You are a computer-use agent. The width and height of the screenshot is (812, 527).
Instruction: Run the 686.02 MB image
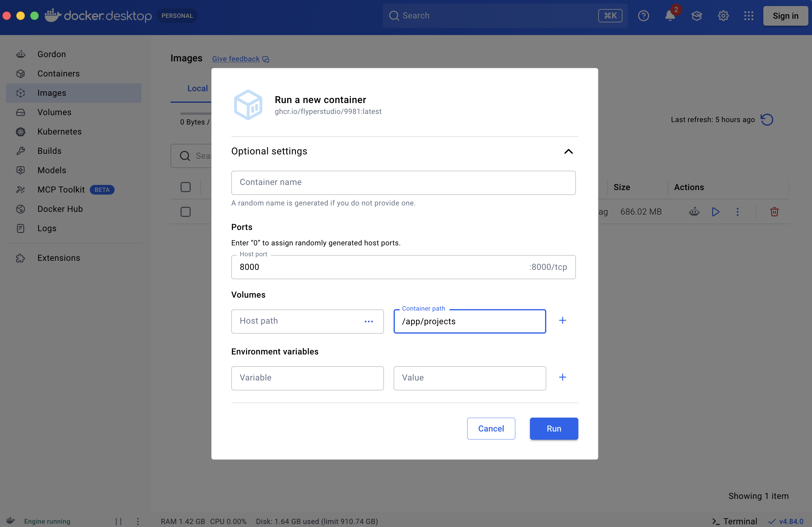click(716, 212)
